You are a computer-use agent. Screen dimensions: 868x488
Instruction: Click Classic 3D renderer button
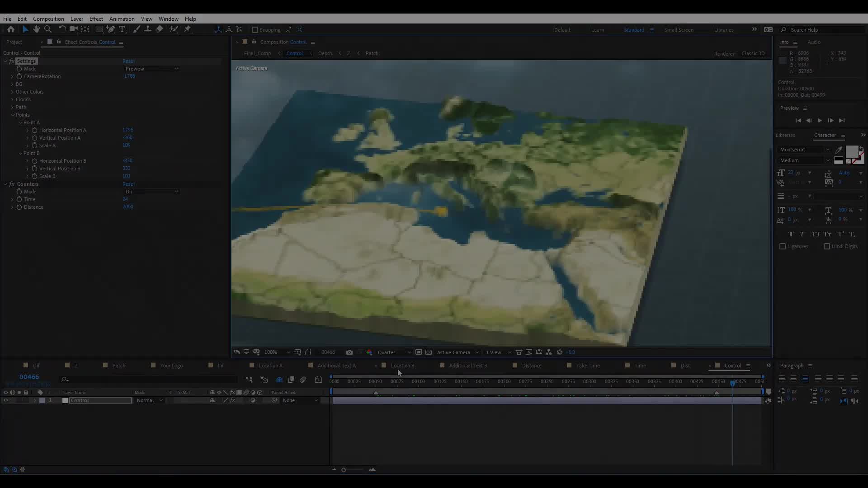coord(753,53)
